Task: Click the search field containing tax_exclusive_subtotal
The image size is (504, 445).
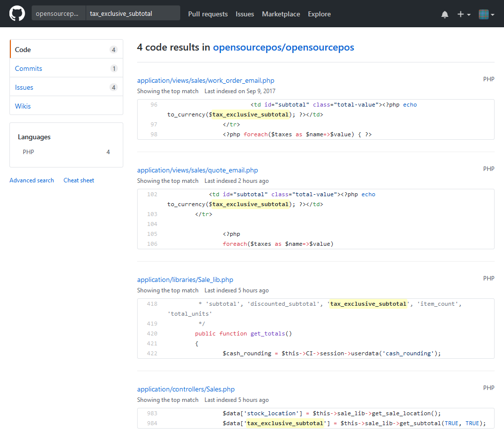Action: tap(132, 12)
